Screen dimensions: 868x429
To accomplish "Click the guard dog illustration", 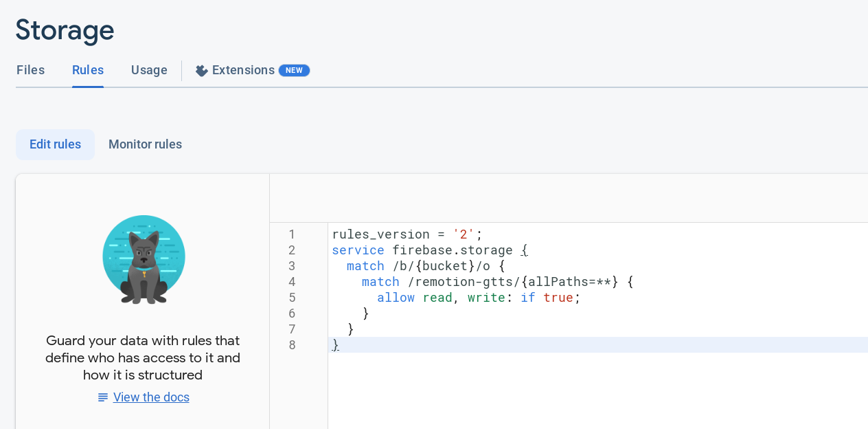I will [x=144, y=259].
